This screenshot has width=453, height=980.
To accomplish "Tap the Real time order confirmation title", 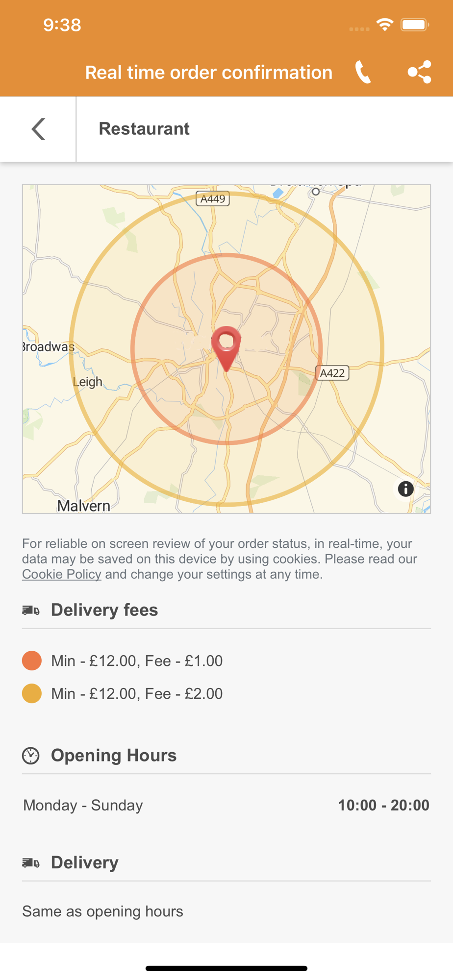I will (209, 73).
